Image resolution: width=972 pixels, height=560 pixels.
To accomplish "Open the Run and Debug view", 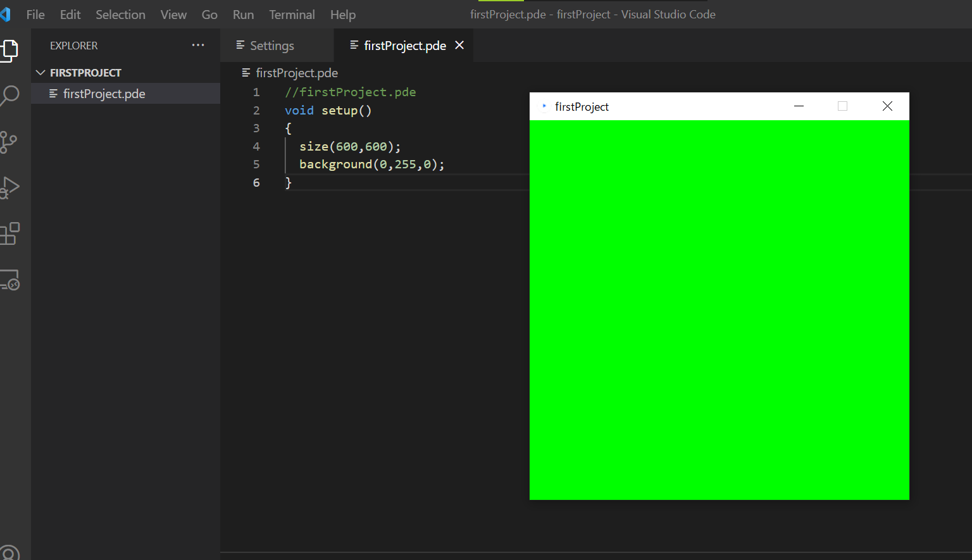I will (x=9, y=187).
